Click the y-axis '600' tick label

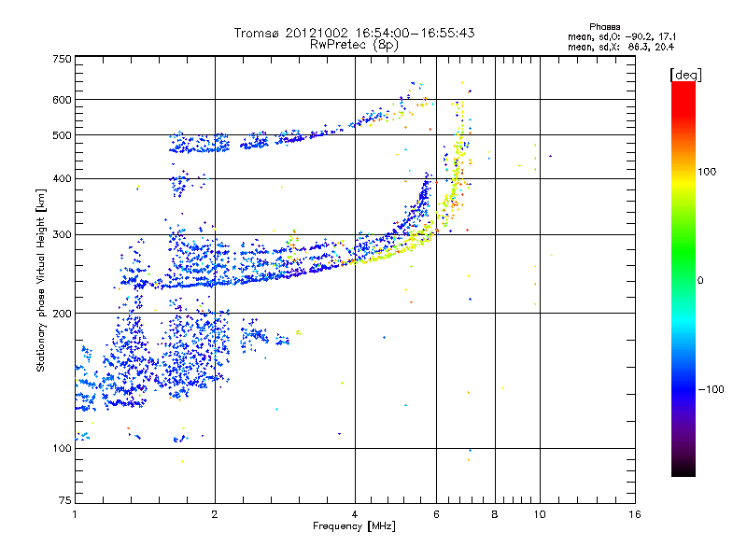[x=62, y=100]
